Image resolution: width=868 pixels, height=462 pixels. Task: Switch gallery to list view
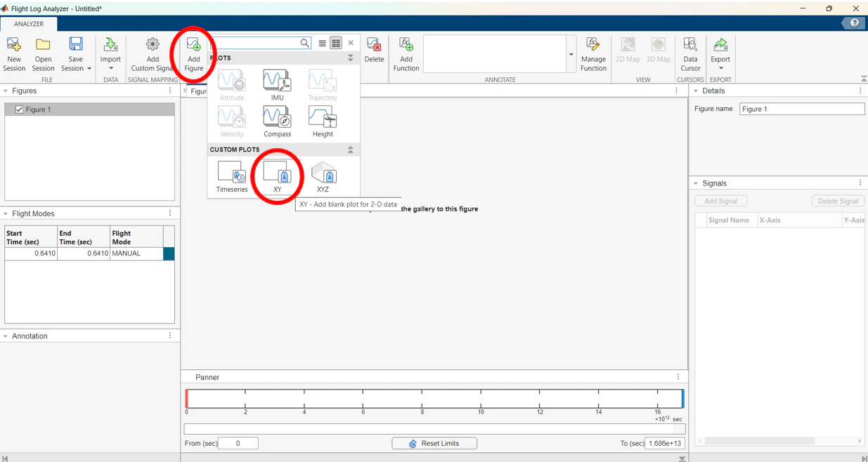click(322, 43)
